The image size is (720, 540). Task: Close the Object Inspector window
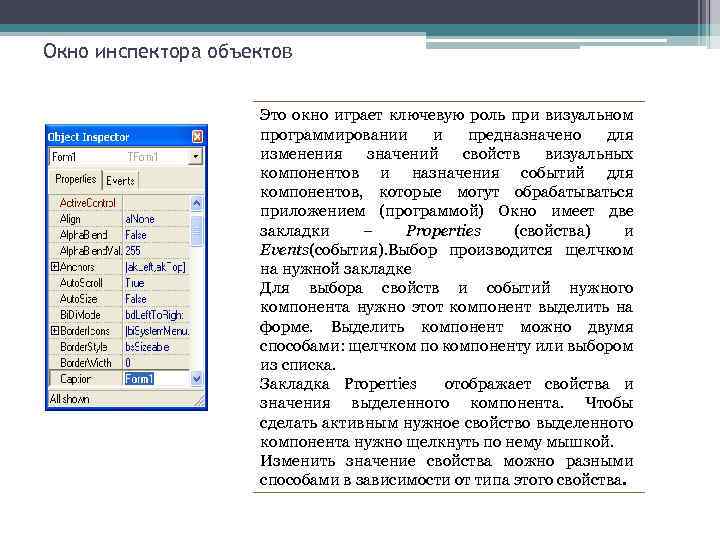pyautogui.click(x=197, y=136)
